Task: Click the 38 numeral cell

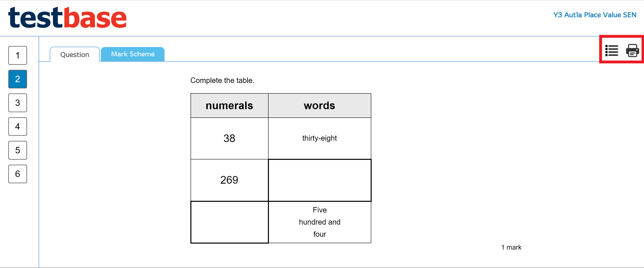Action: 229,138
